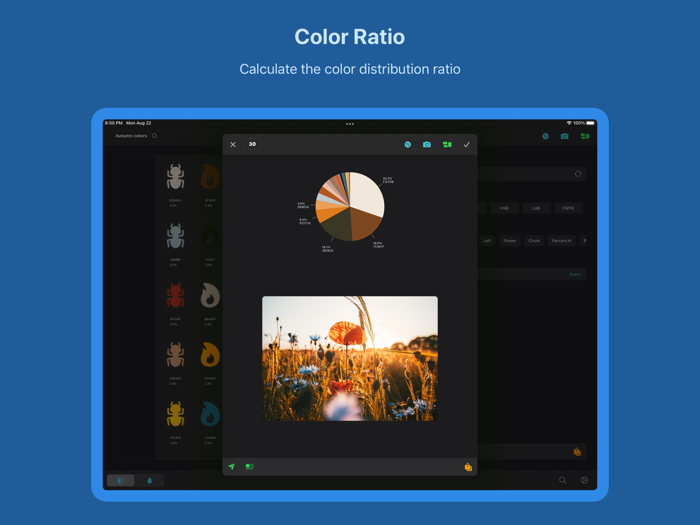
Task: Close the color ratio popup with X
Action: click(233, 145)
